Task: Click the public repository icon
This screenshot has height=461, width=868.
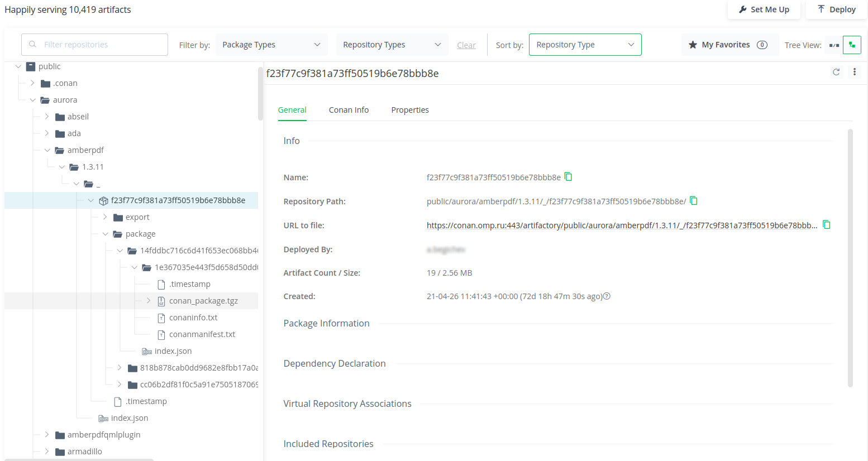Action: (31, 66)
